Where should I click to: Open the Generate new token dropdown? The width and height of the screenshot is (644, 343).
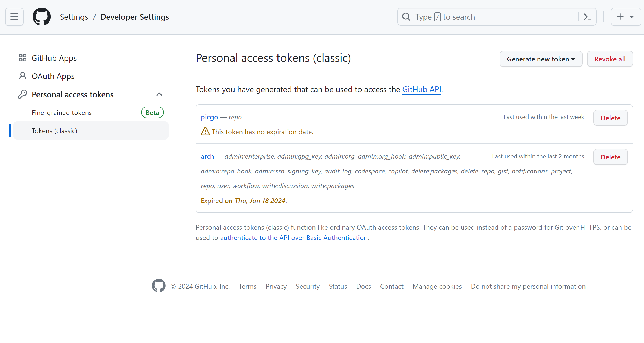point(541,59)
